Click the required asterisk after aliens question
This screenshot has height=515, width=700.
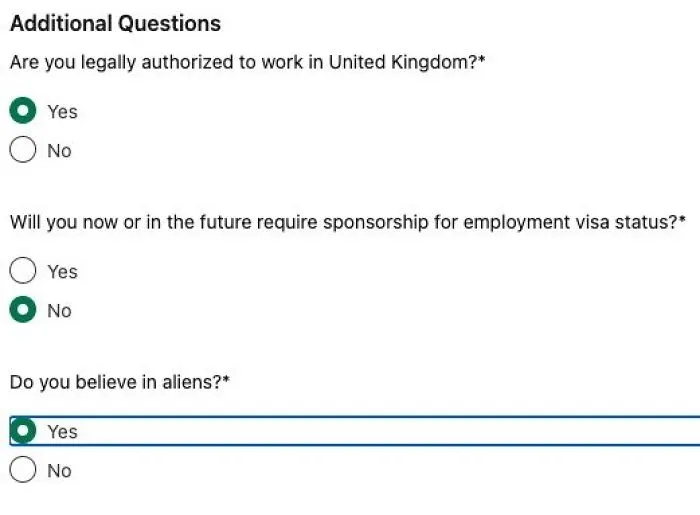point(226,379)
